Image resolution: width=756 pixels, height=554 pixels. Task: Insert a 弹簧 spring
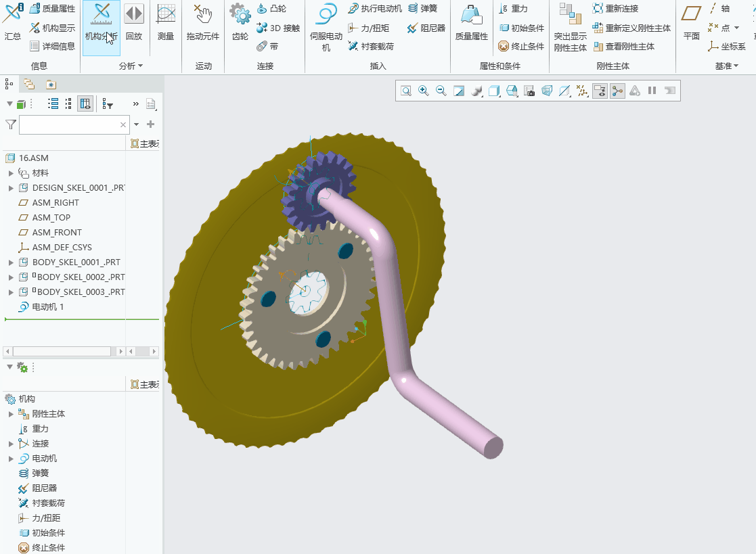tap(422, 9)
